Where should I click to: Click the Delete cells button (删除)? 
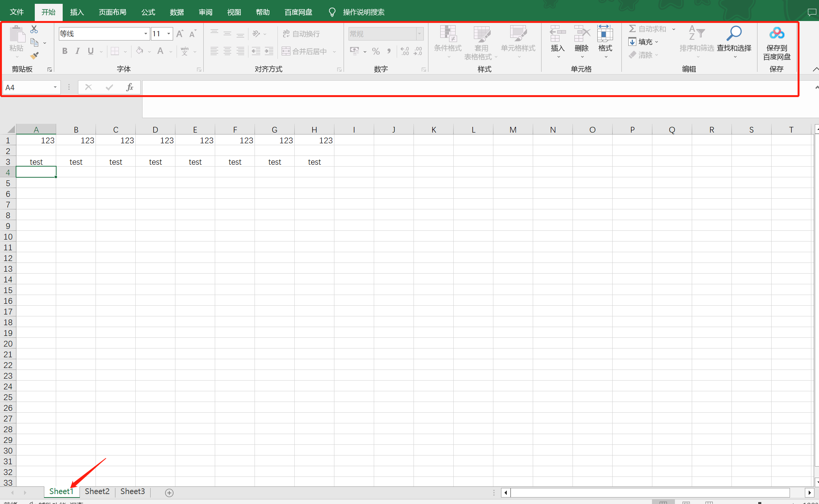582,42
